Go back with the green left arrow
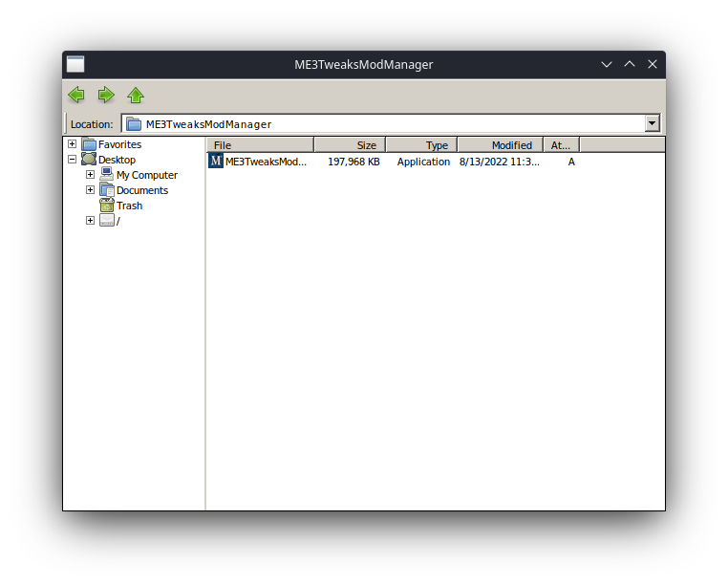The width and height of the screenshot is (728, 585). 76,95
